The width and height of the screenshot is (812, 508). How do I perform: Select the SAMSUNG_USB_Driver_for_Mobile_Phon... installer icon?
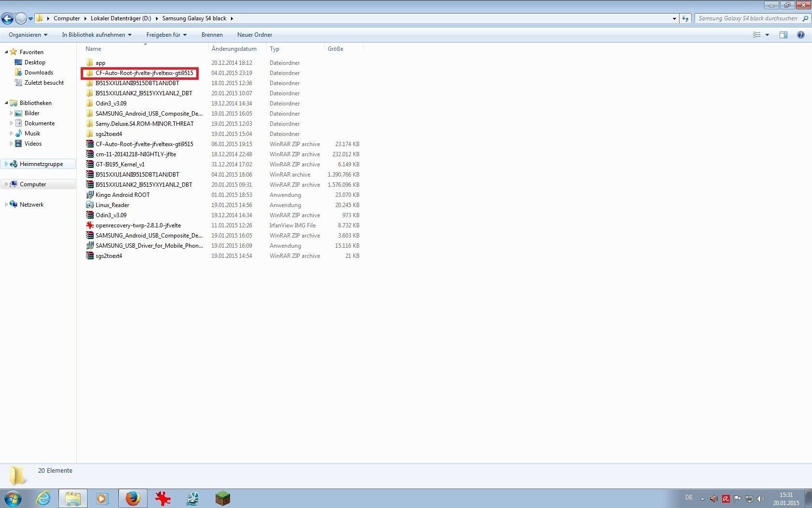coord(89,246)
